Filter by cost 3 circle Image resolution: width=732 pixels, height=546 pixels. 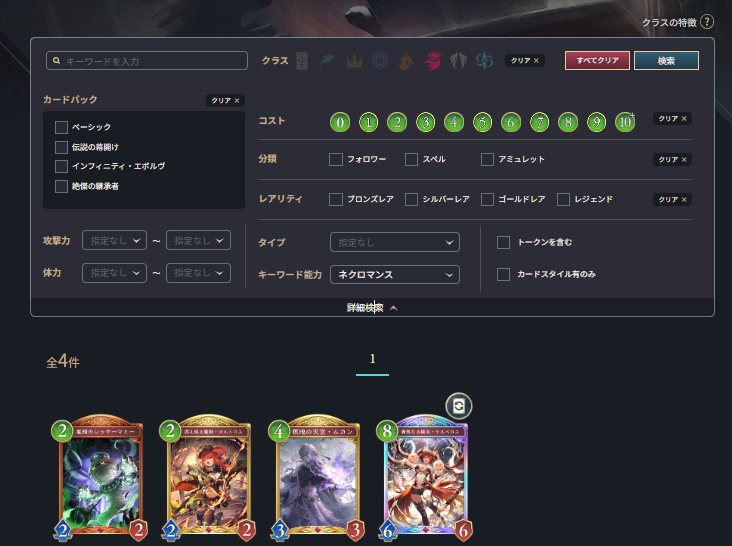(x=425, y=122)
